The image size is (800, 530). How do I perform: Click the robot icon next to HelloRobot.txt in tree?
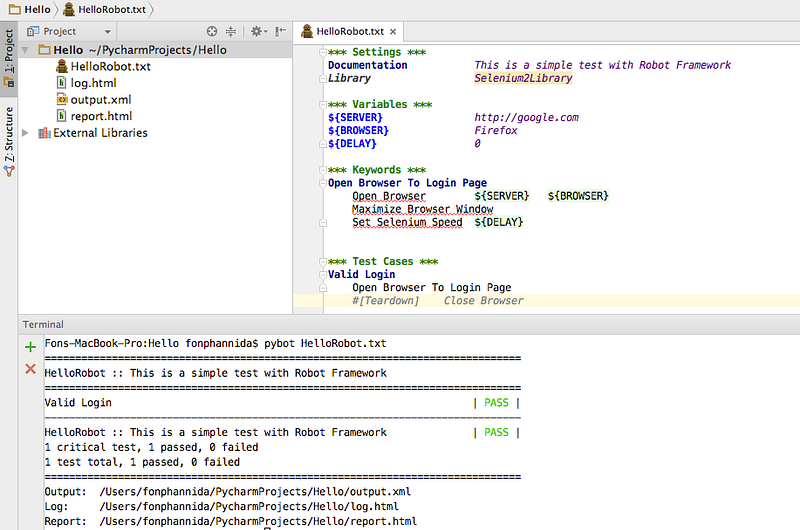click(62, 66)
